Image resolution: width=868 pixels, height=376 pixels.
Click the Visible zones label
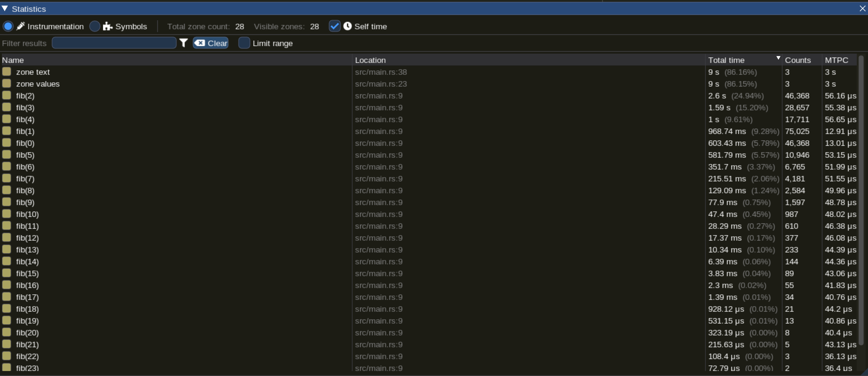coord(279,27)
